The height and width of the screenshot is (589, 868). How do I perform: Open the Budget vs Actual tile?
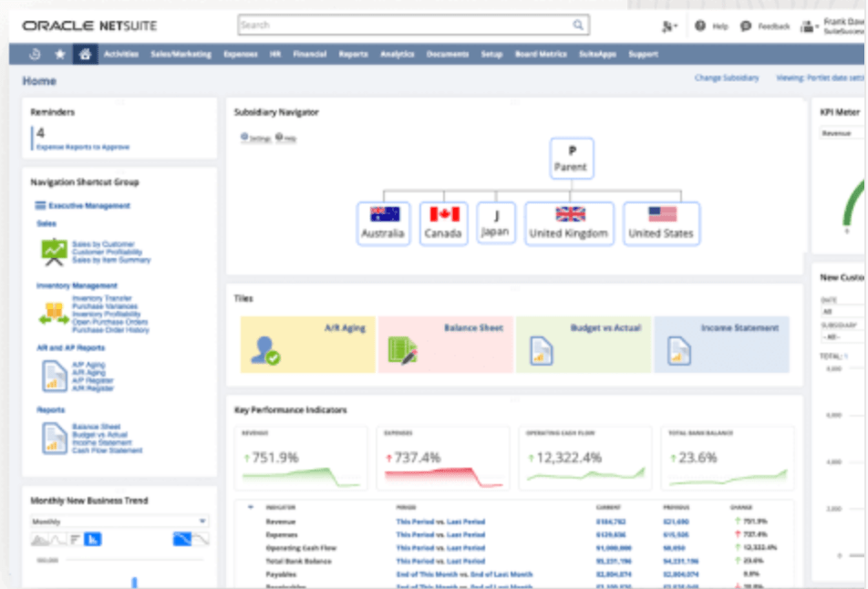tap(584, 345)
